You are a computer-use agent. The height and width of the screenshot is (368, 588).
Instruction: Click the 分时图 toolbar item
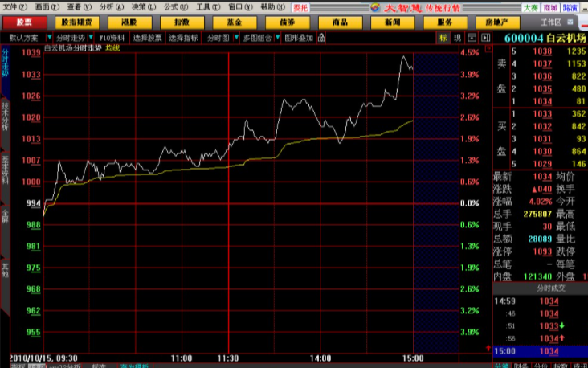coord(218,38)
